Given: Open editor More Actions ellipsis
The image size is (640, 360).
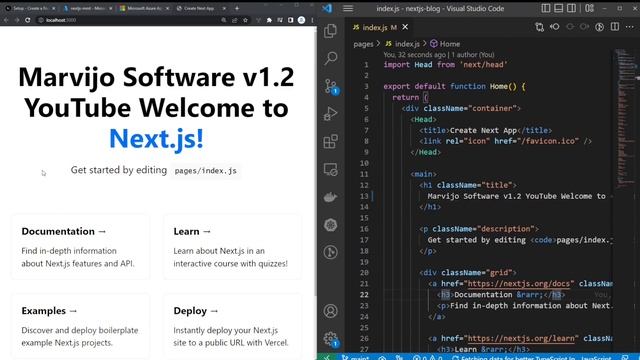Looking at the screenshot, I should pos(630,27).
